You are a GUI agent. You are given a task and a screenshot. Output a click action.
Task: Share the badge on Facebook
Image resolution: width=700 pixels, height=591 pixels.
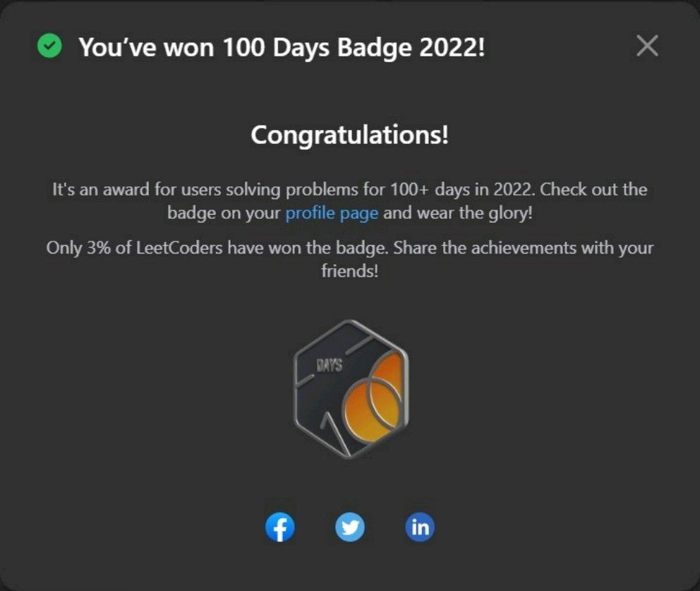[280, 527]
